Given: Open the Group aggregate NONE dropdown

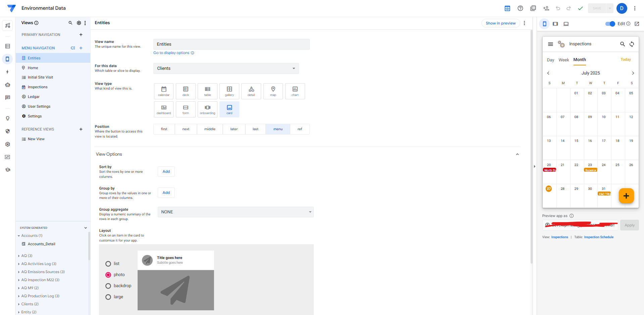Looking at the screenshot, I should pyautogui.click(x=236, y=212).
